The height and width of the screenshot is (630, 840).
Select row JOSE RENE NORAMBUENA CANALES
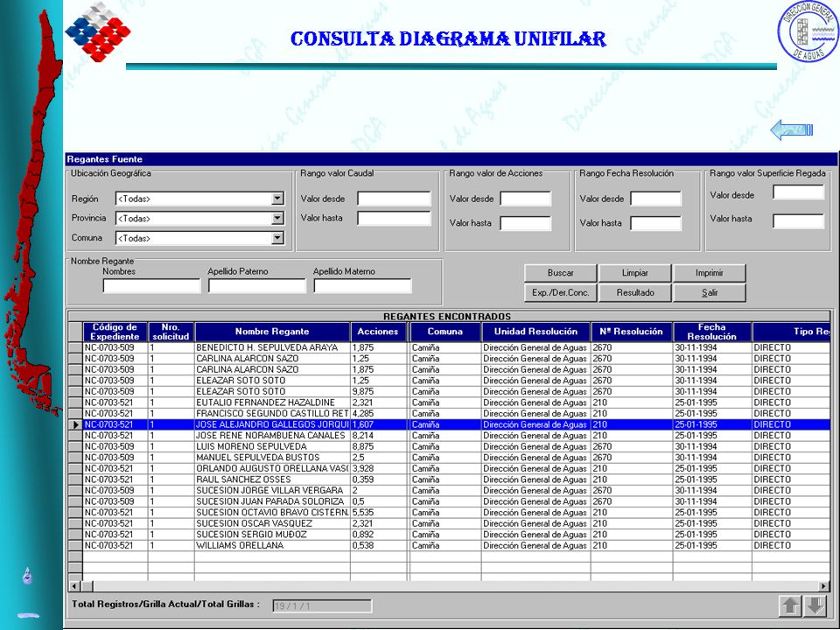(x=450, y=436)
